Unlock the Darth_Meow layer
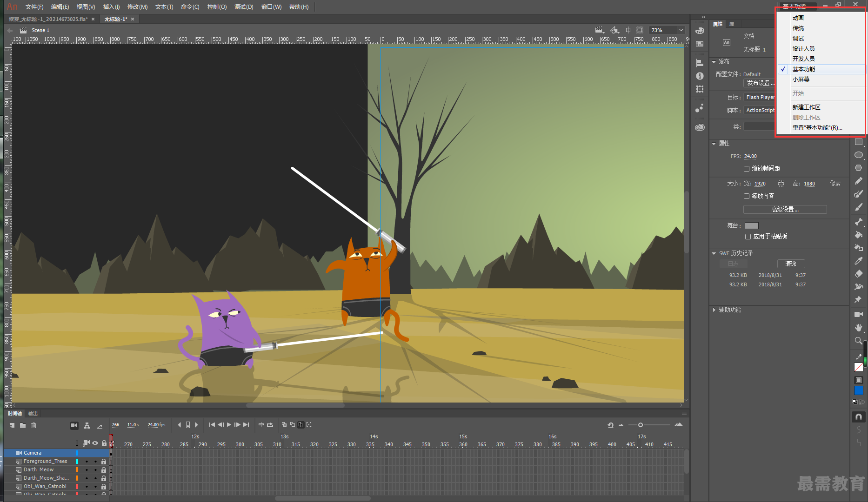The image size is (868, 502). coord(104,470)
